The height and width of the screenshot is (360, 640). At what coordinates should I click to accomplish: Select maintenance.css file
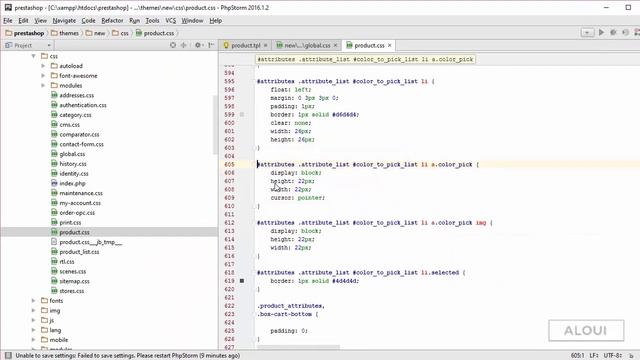click(81, 193)
